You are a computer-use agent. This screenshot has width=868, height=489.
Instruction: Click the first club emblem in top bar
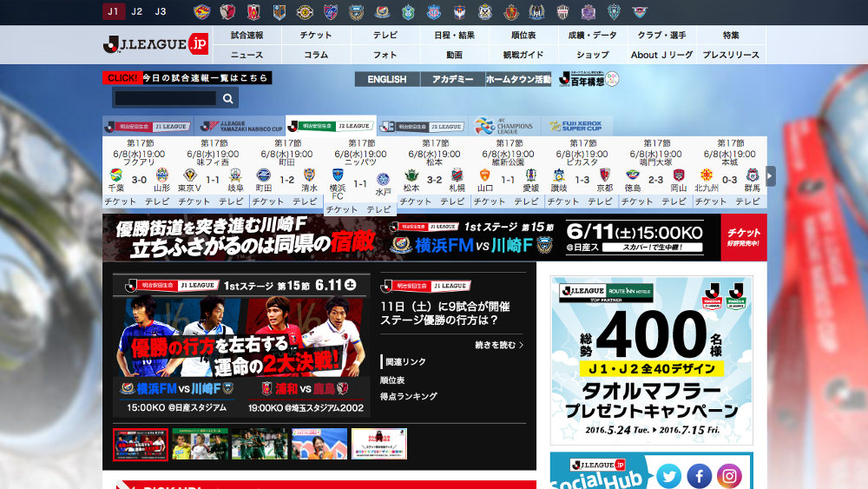click(202, 12)
